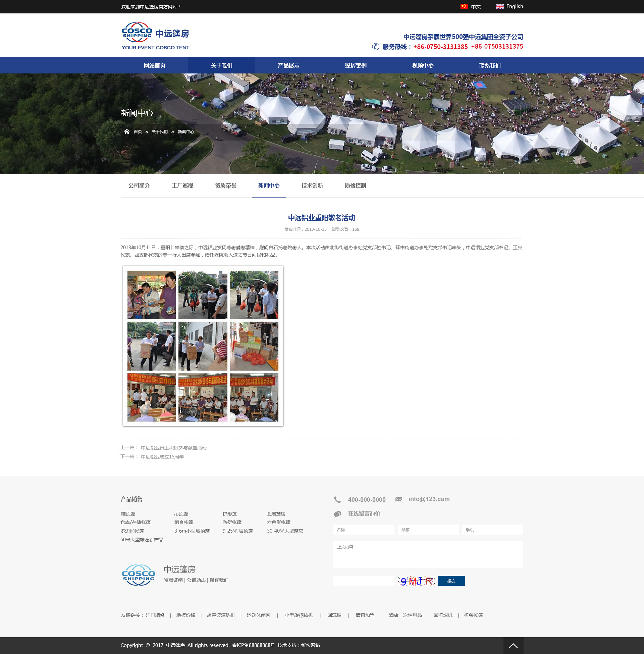Open next article 中远铝业成立15周年
This screenshot has width=644, height=654.
(162, 457)
